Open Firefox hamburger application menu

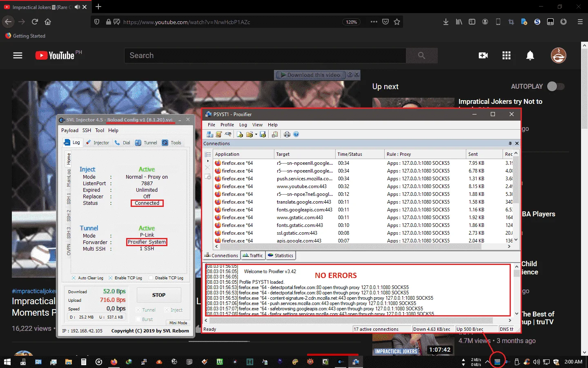580,22
